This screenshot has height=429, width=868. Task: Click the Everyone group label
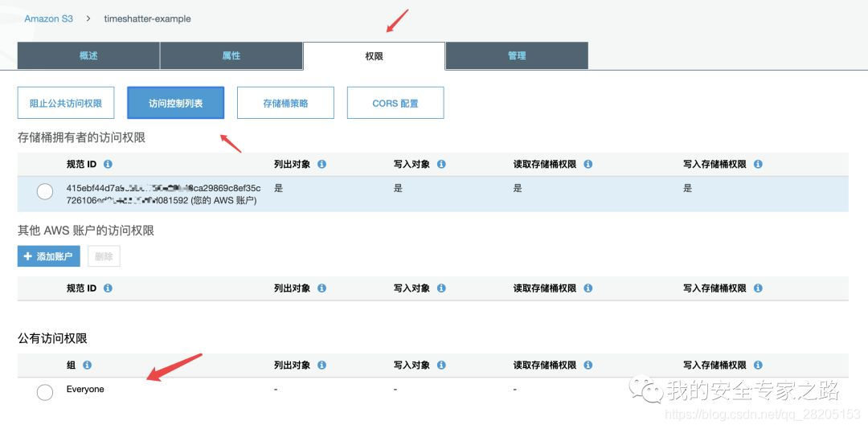coord(85,389)
